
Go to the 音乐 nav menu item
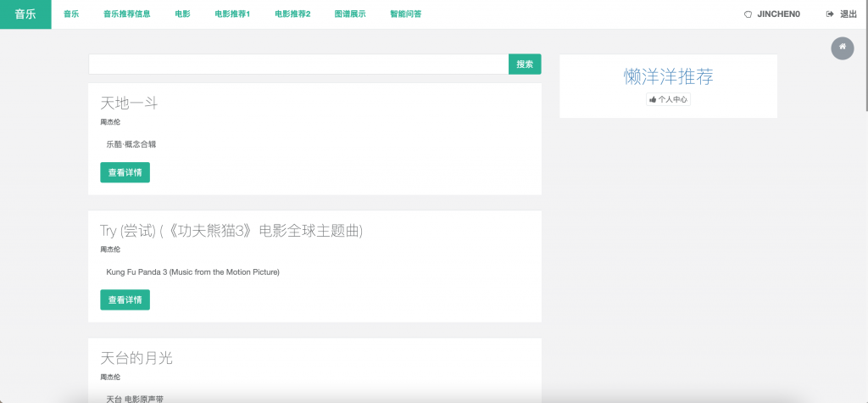click(71, 14)
